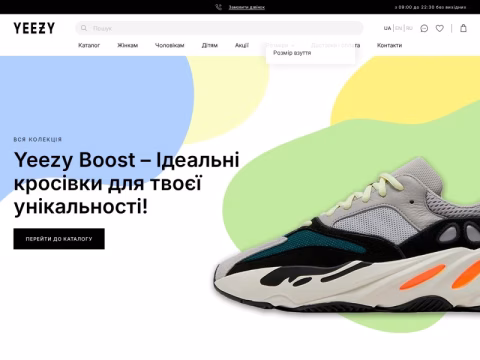
Task: Open the 'Контакти' menu item
Action: (x=389, y=45)
